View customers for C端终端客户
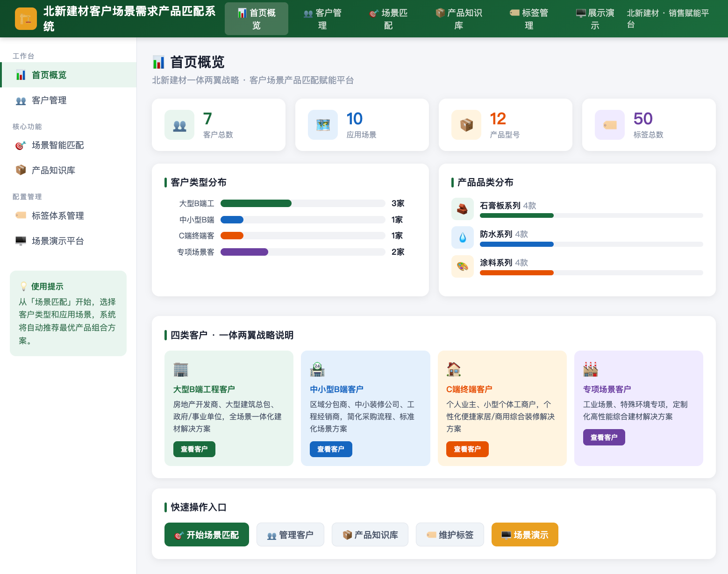Screen dimensions: 728x574 [467, 449]
